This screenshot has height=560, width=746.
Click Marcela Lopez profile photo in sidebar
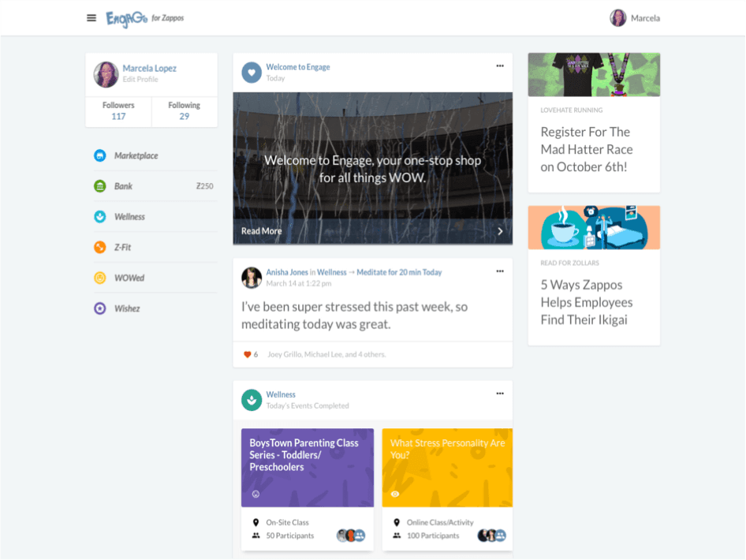tap(106, 74)
